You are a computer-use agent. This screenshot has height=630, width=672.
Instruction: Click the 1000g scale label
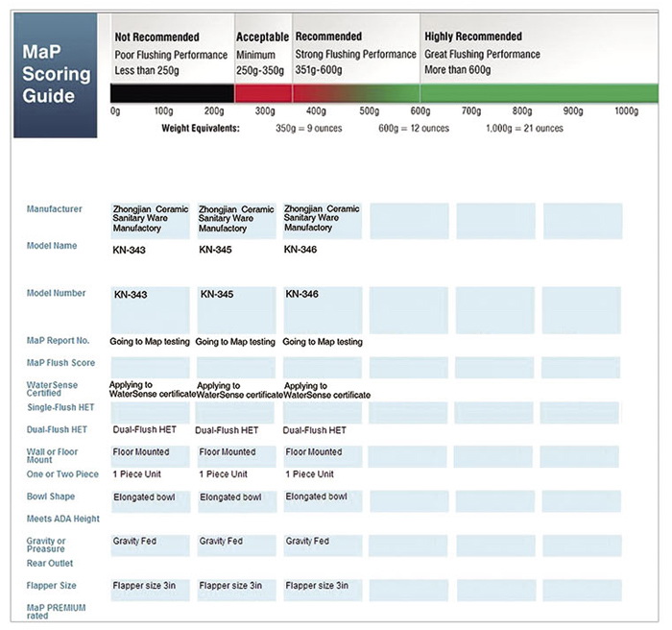click(x=627, y=111)
